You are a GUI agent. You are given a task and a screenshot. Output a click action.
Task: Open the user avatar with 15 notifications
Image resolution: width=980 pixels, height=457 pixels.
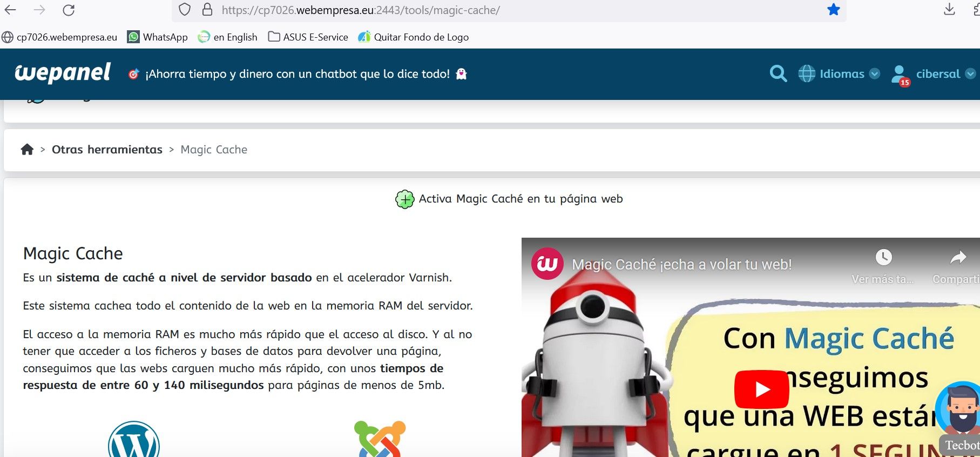point(900,75)
